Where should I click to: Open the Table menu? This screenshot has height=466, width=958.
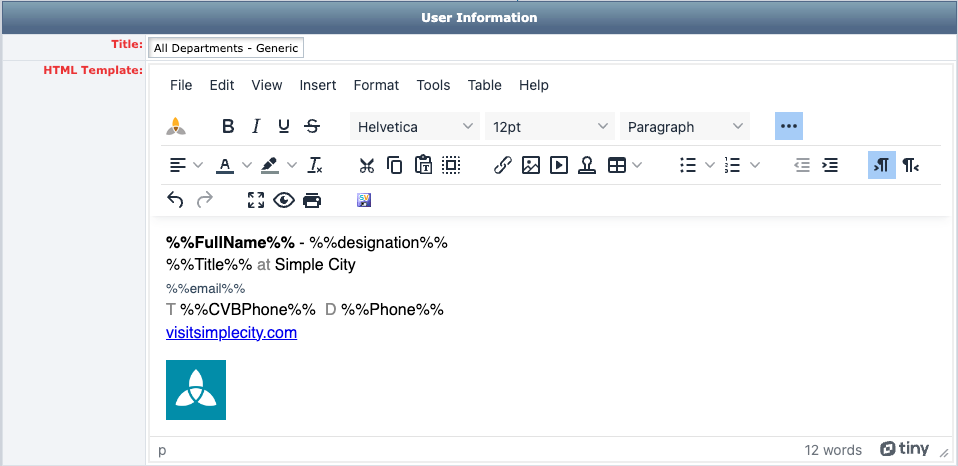point(485,85)
